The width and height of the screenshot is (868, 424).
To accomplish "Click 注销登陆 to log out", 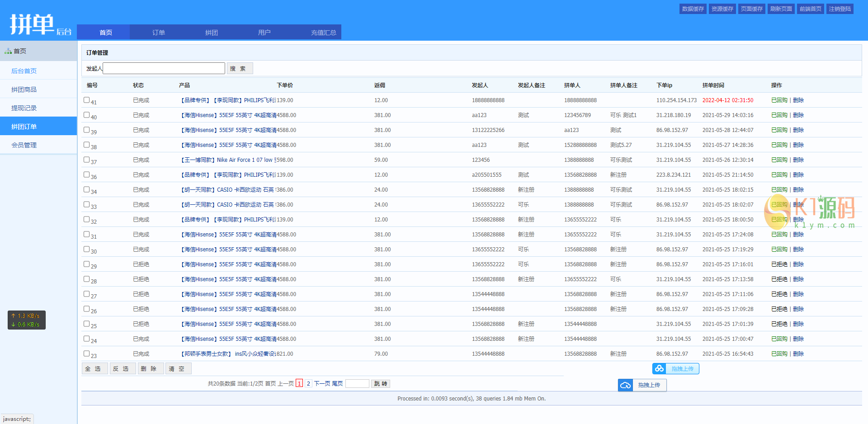I will [840, 9].
